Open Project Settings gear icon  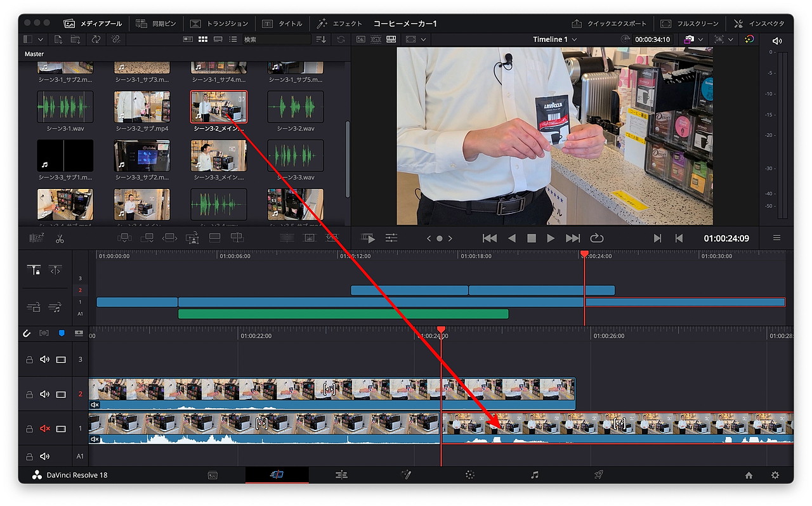pos(775,475)
